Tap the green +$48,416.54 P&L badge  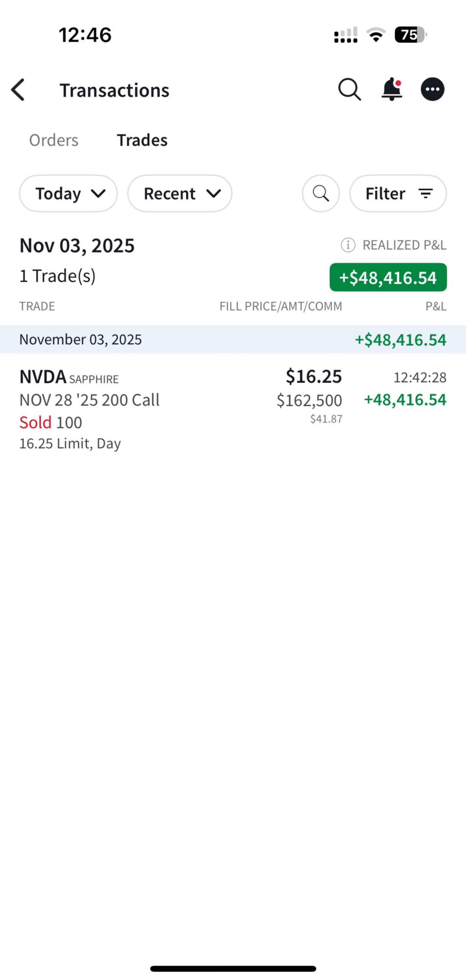[x=388, y=278]
